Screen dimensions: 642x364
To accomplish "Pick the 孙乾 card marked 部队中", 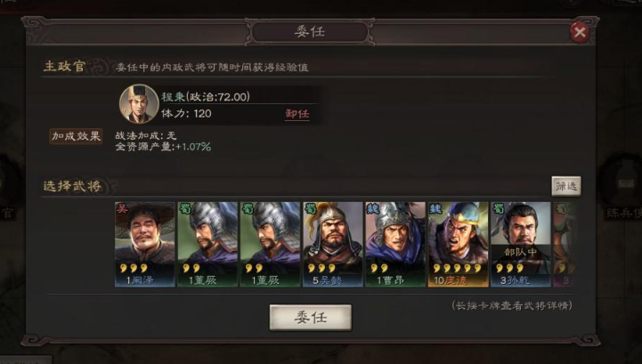I will point(521,244).
